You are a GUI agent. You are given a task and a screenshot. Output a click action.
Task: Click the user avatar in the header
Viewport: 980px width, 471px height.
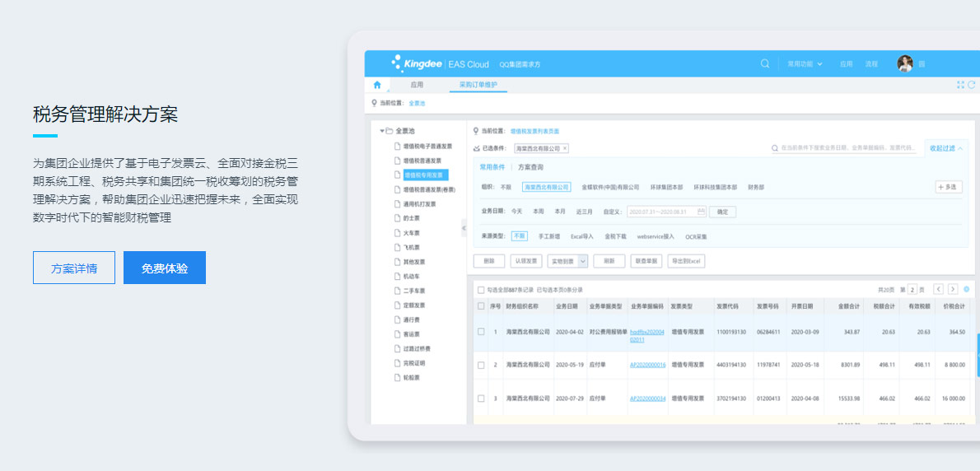pyautogui.click(x=905, y=63)
